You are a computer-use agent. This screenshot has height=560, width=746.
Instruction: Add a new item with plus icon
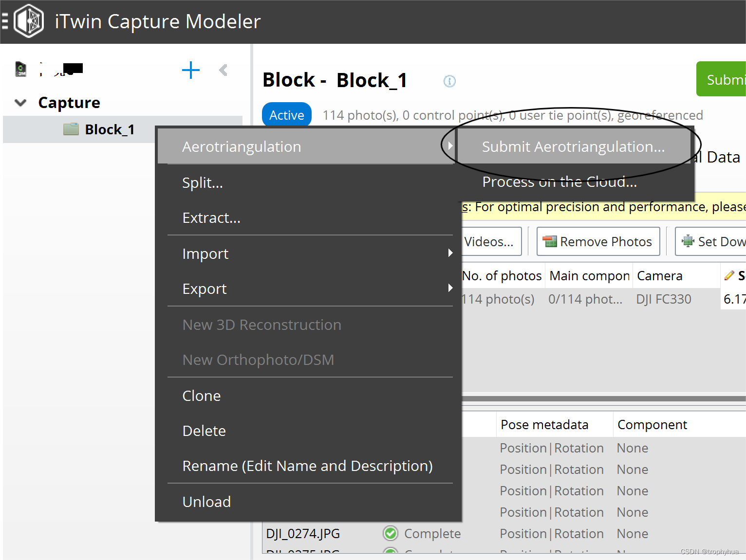tap(191, 70)
